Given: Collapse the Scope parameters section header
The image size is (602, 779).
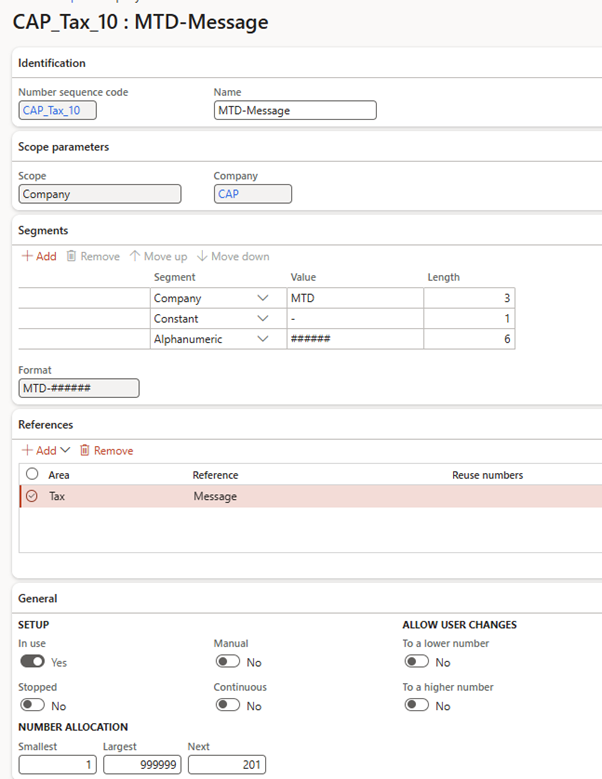Looking at the screenshot, I should [x=64, y=147].
